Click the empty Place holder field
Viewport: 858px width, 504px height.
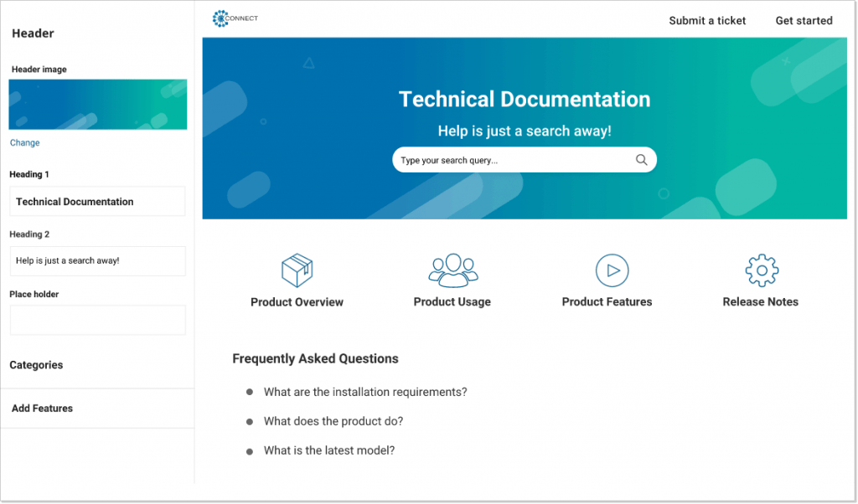click(97, 320)
